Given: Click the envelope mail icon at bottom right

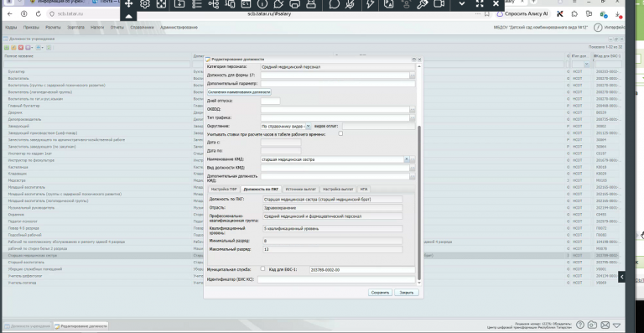Looking at the screenshot, I should tap(605, 325).
